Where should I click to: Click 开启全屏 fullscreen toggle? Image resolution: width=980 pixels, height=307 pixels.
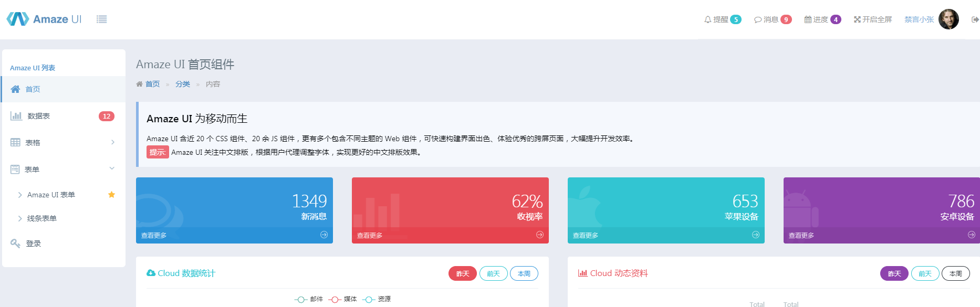873,19
